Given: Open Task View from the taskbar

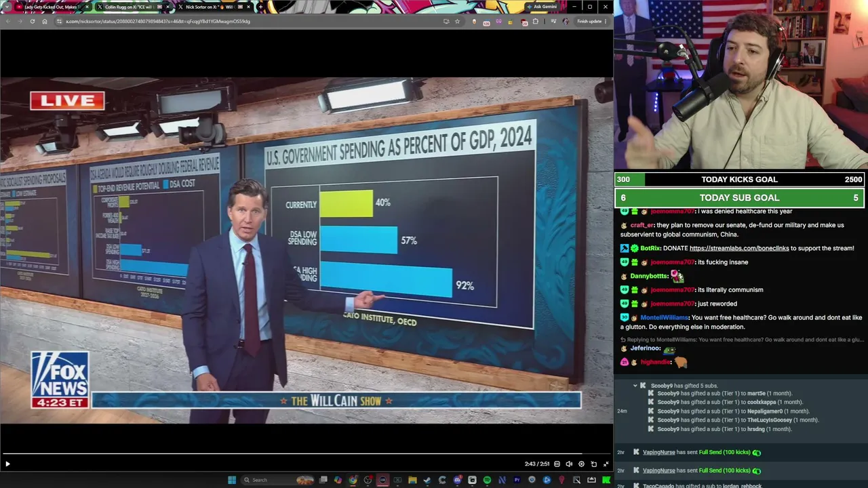Looking at the screenshot, I should point(323,480).
